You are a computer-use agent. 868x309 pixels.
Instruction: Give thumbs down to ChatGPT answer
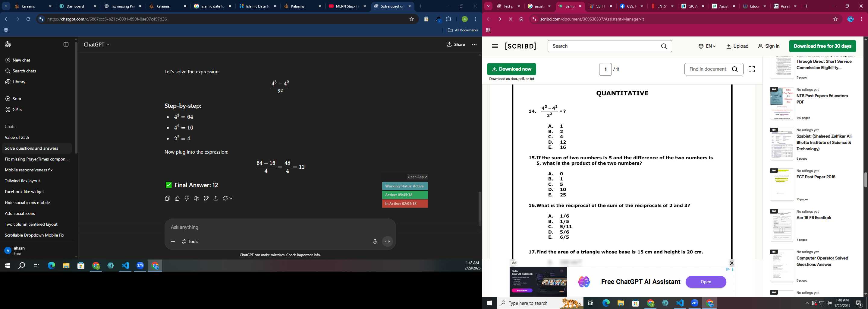tap(187, 198)
